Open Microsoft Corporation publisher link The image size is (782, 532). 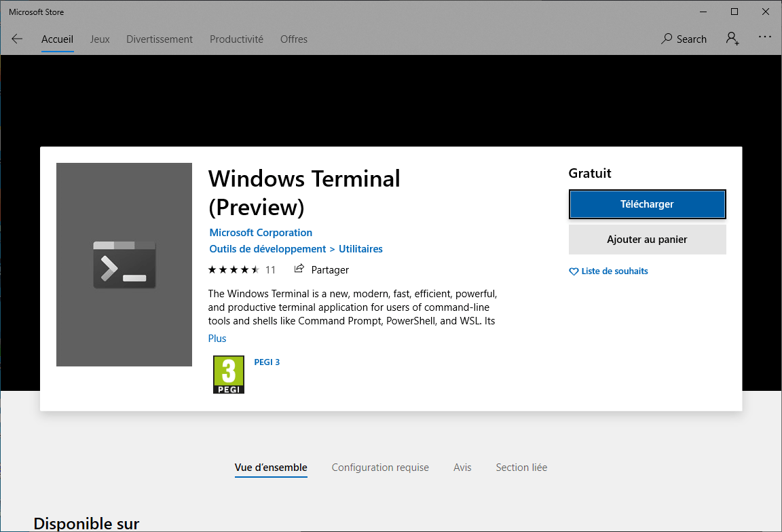click(x=261, y=233)
